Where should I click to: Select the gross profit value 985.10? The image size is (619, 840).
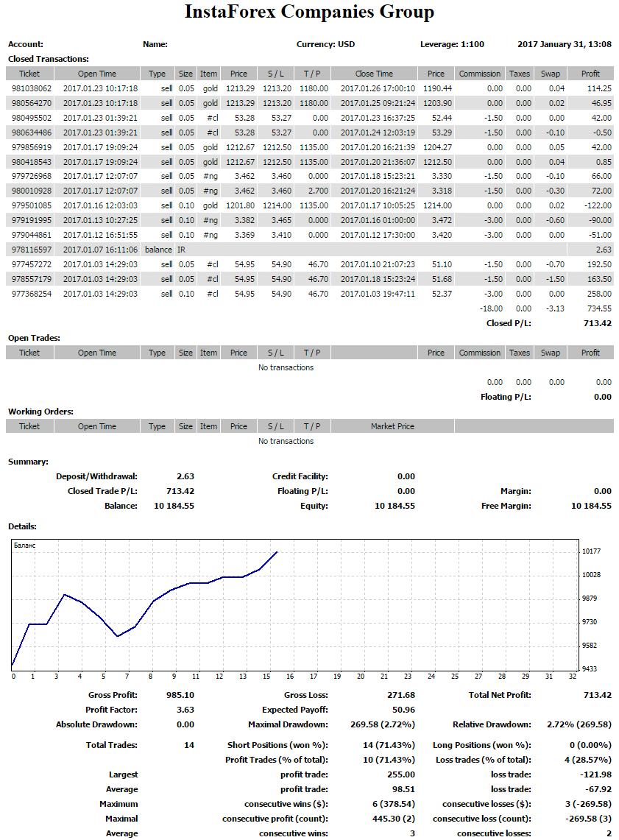click(180, 695)
